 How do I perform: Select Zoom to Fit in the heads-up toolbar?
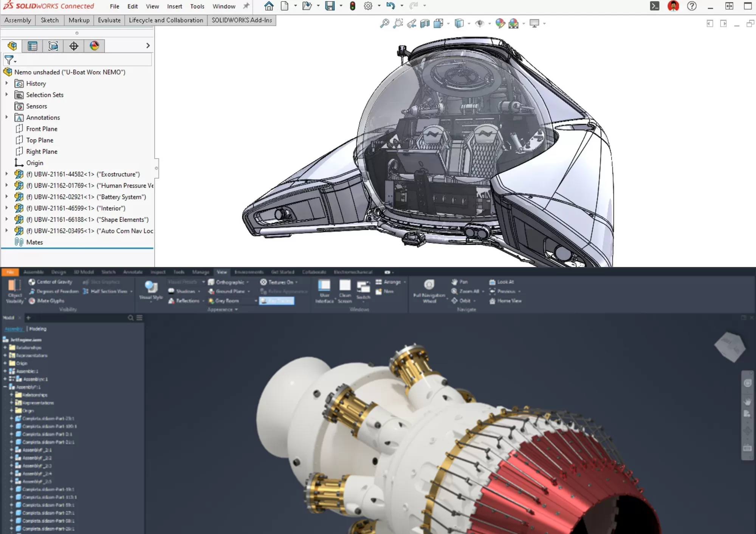coord(385,23)
